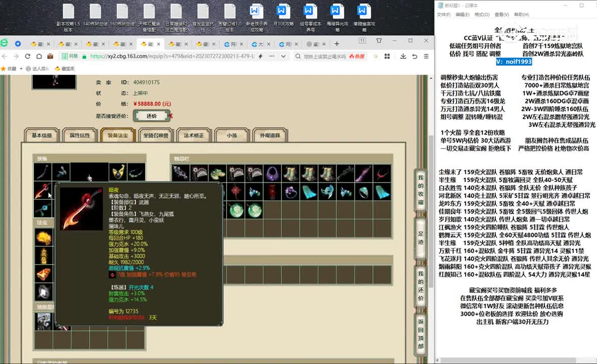Switch to the 法术修正 tab
The image size is (597, 364).
click(194, 135)
